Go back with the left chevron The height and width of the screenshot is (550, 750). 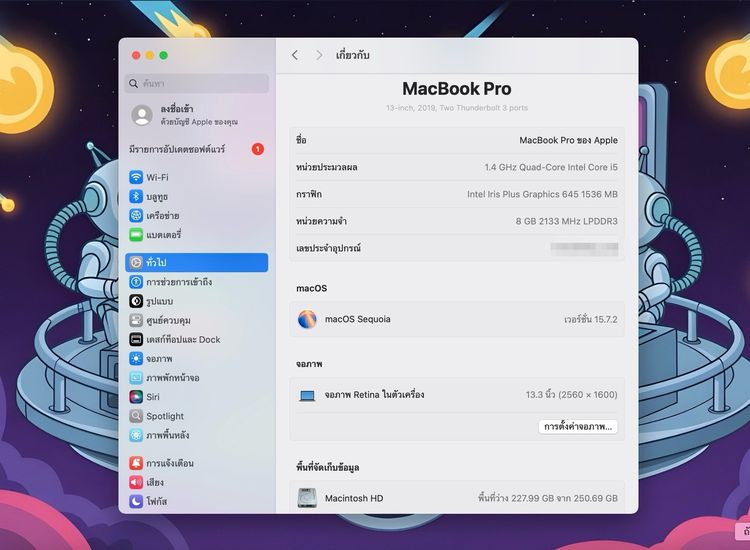pos(295,55)
